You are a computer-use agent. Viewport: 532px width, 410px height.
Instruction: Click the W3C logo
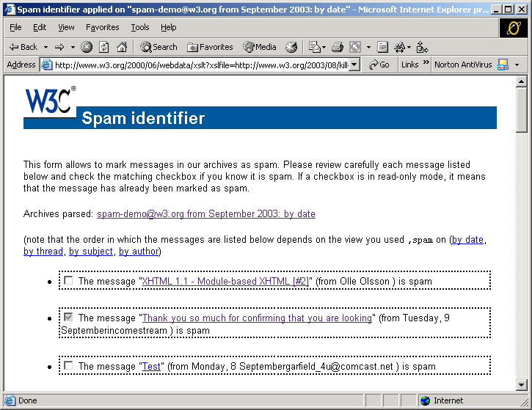(50, 100)
